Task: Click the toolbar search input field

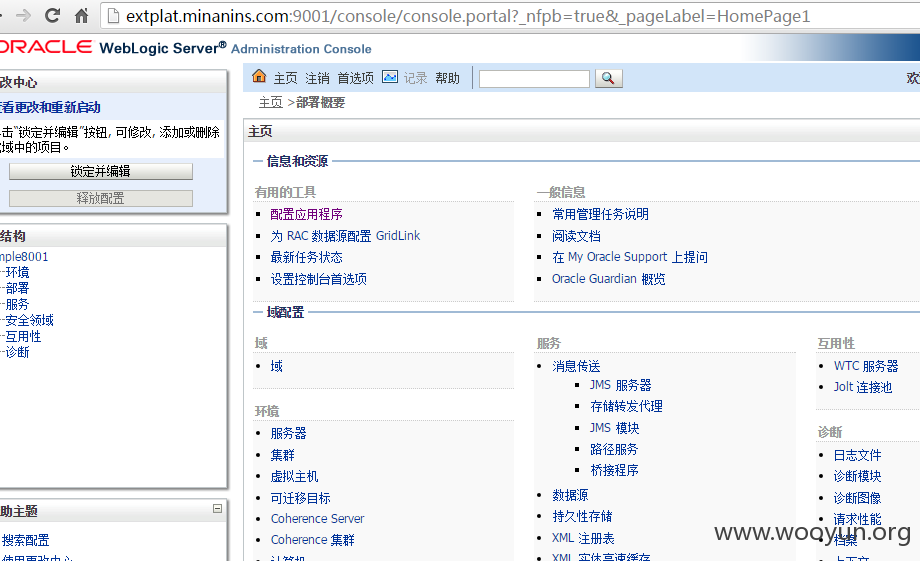Action: (534, 79)
